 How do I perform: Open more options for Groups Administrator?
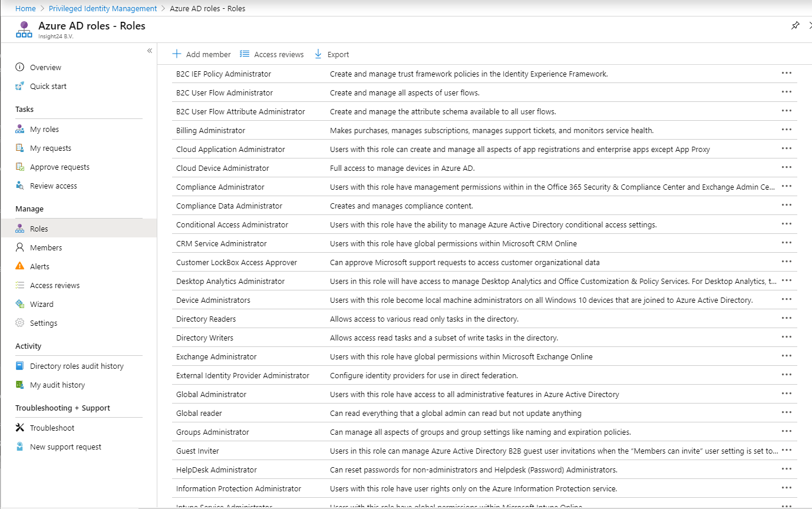click(x=786, y=431)
